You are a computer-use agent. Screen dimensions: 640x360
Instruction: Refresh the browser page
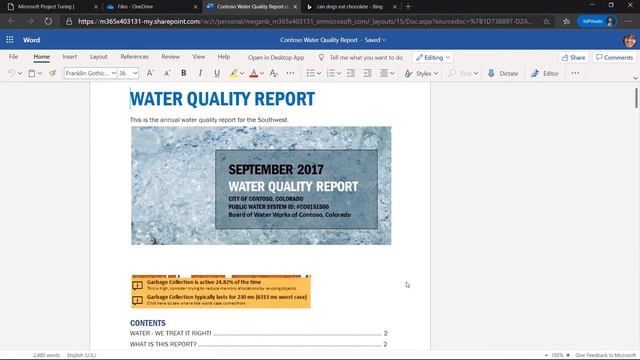click(x=48, y=21)
